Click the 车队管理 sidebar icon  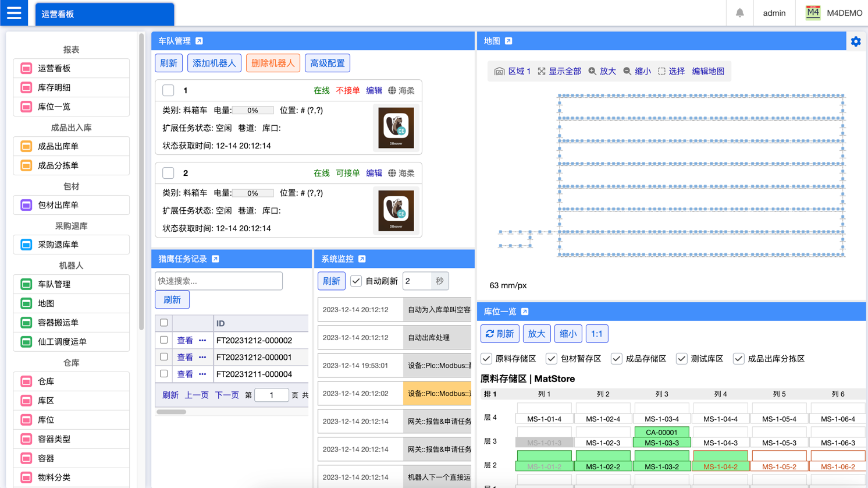[x=26, y=284]
